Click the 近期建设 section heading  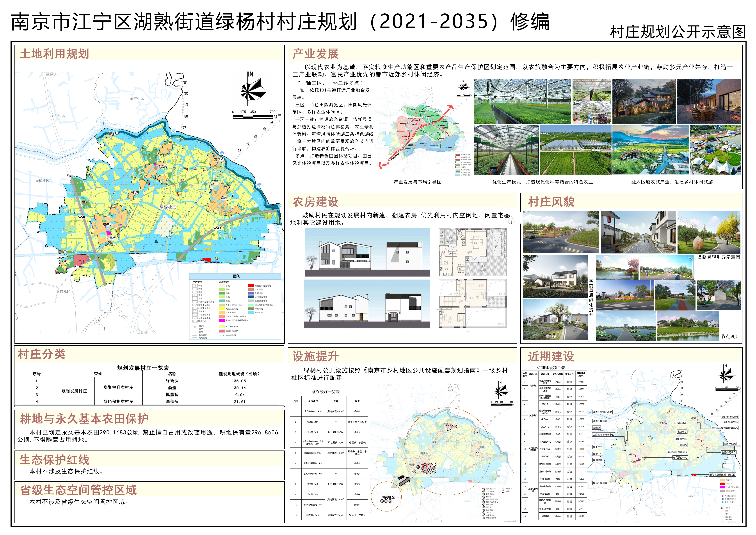551,356
